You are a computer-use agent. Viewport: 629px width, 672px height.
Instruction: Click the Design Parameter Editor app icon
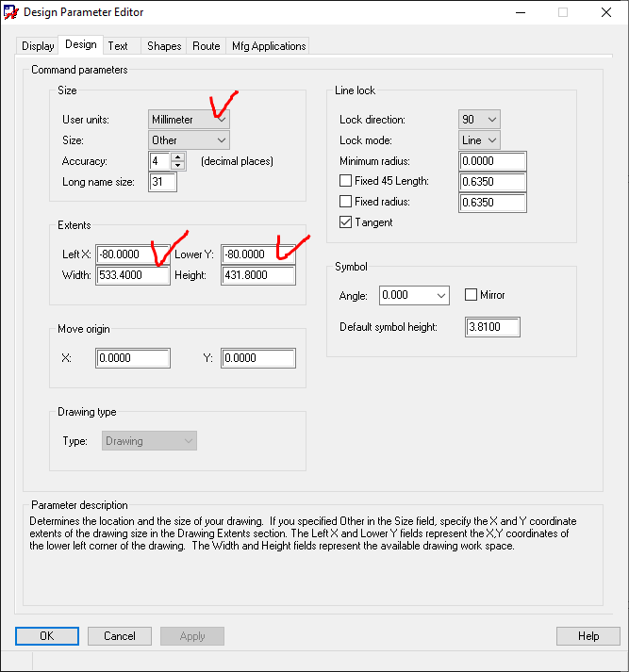(x=10, y=12)
